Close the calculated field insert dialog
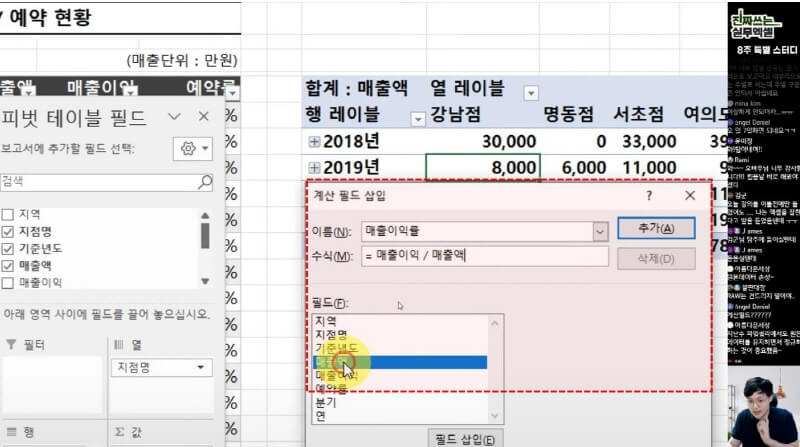 click(690, 195)
